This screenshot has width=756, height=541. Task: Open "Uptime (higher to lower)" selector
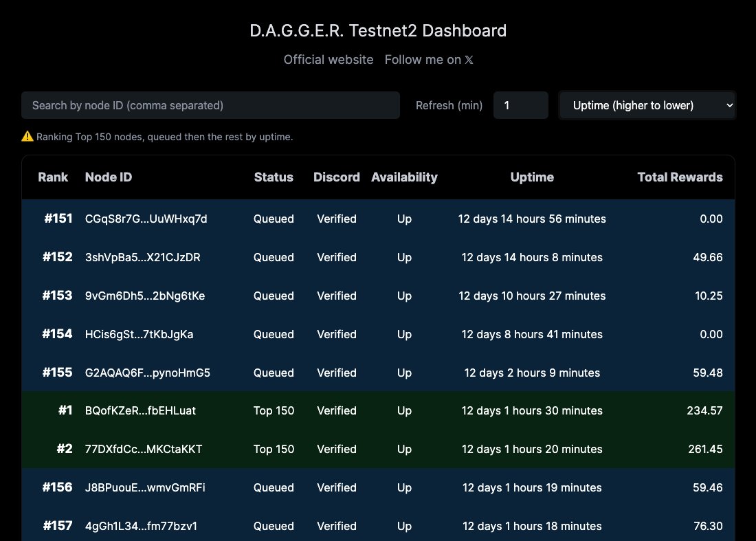click(647, 104)
